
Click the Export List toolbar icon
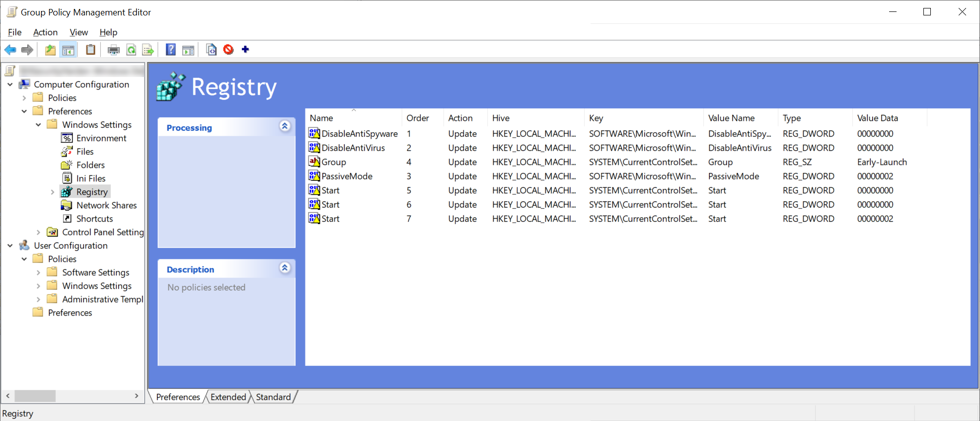(x=148, y=50)
